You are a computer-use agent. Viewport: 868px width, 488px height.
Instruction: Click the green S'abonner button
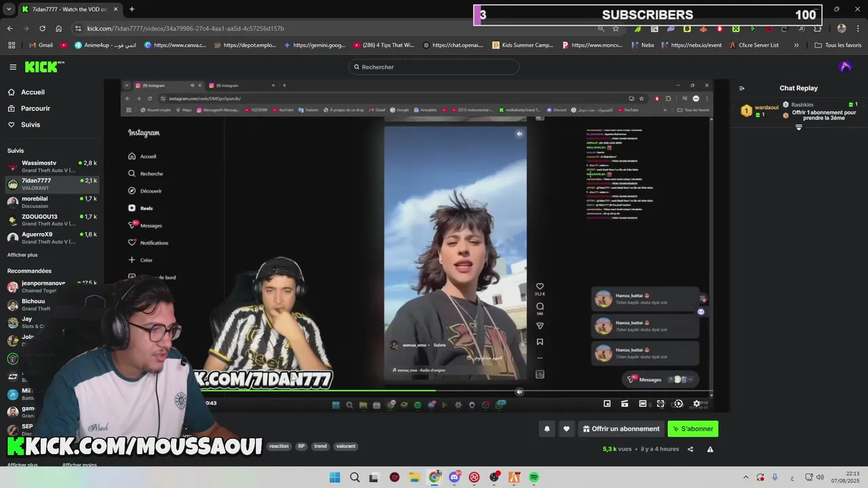(692, 429)
